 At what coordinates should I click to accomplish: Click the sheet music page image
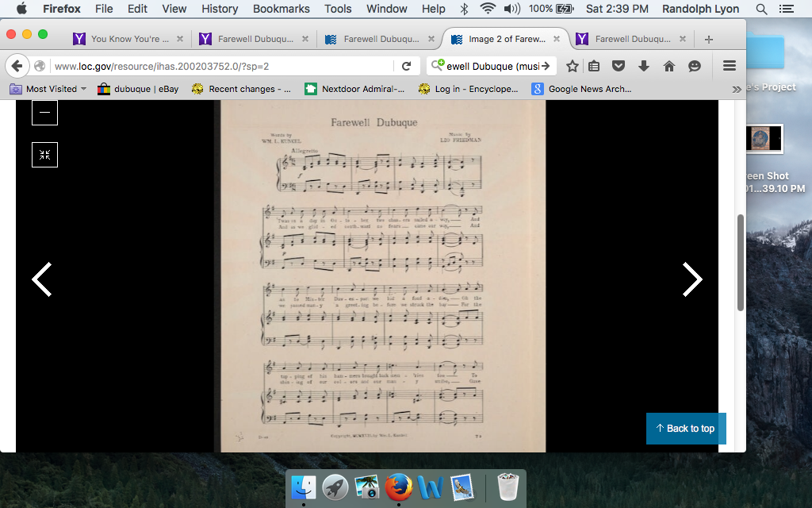(383, 276)
